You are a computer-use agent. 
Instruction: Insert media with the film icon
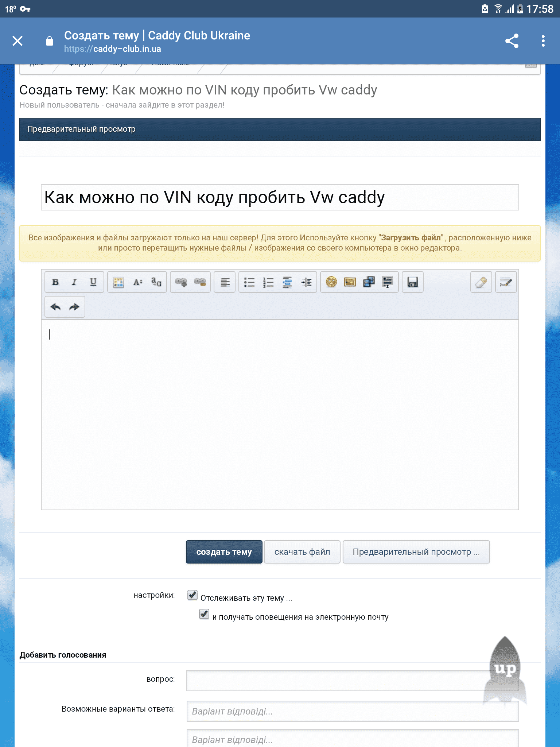pyautogui.click(x=369, y=282)
